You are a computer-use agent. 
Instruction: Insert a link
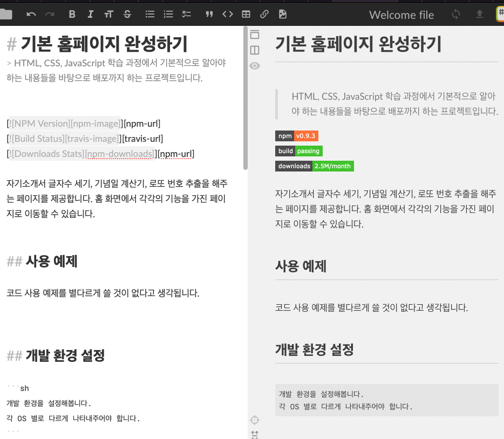pos(264,14)
